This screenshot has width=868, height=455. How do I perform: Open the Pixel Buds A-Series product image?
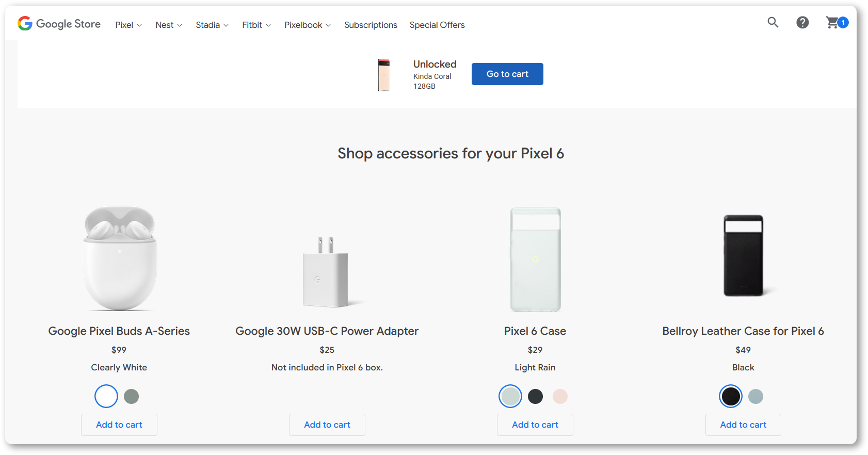pos(120,258)
